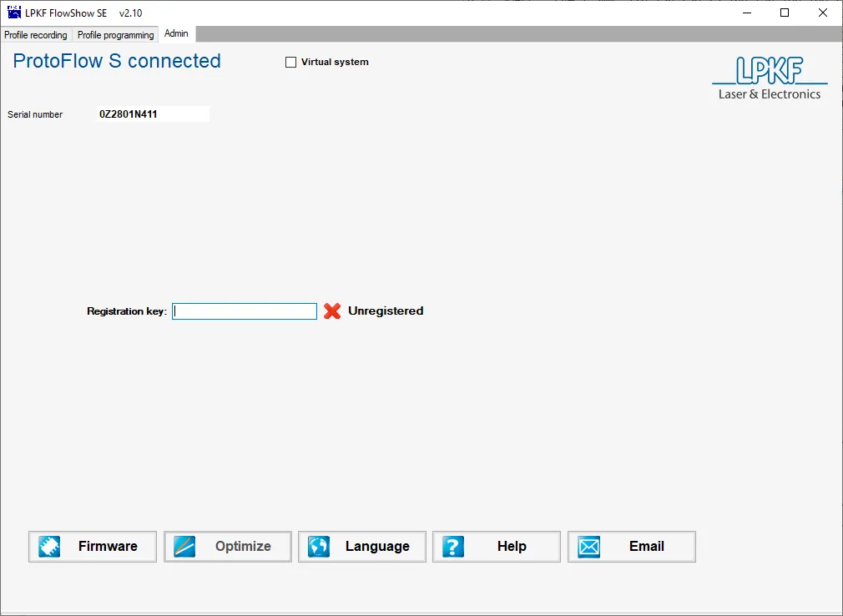Click the Registration key label
The image size is (843, 616).
coord(127,311)
